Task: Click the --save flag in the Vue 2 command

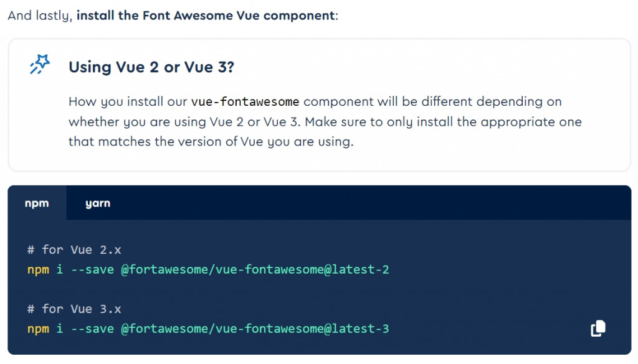Action: [92, 269]
